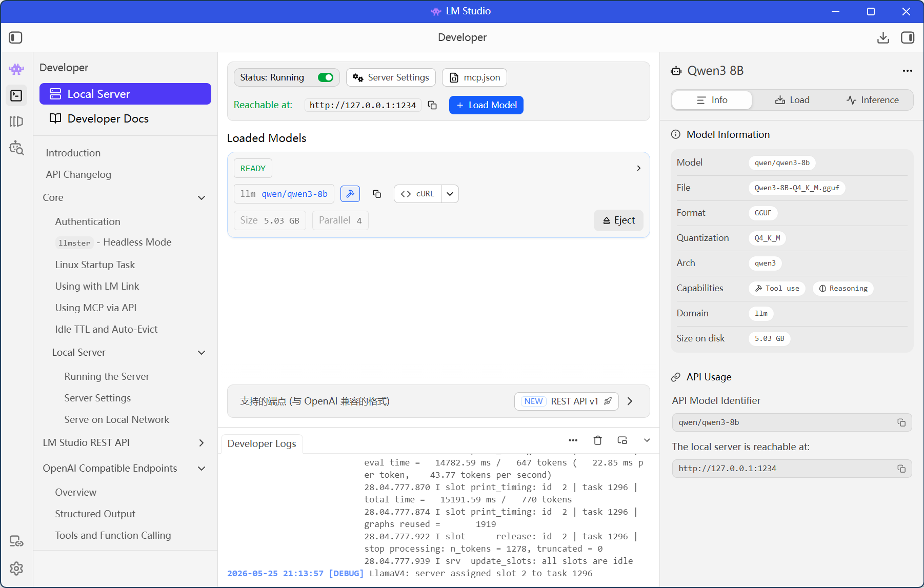Click the API Model Identifier qwen/qwen3-8b field
The width and height of the screenshot is (924, 588).
click(792, 422)
